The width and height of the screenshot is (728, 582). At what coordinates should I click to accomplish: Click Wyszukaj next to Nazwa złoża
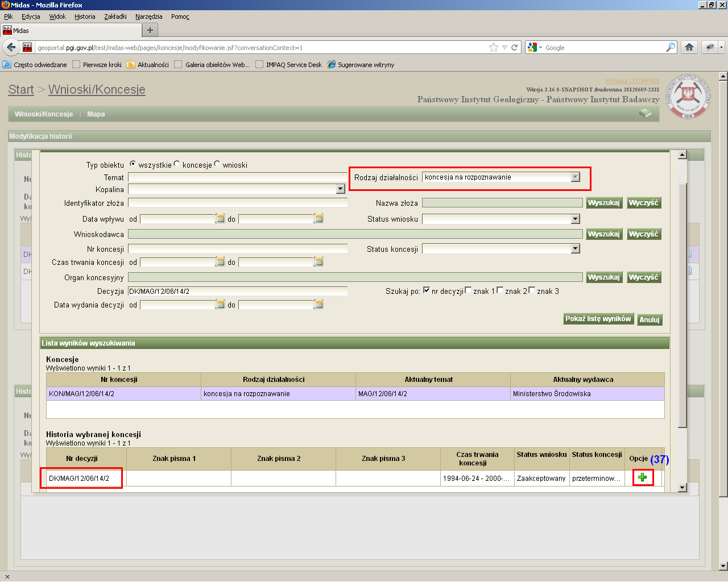tap(603, 203)
